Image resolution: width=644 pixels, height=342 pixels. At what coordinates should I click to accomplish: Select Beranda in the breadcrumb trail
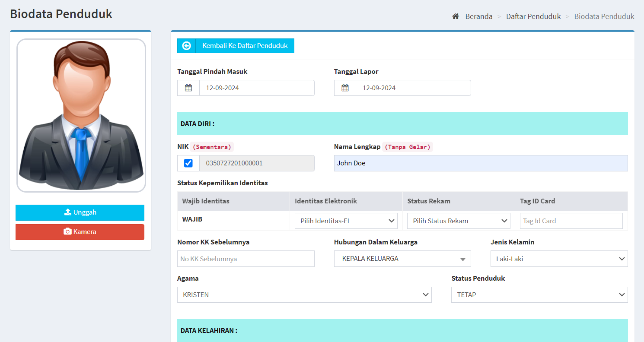pos(478,16)
